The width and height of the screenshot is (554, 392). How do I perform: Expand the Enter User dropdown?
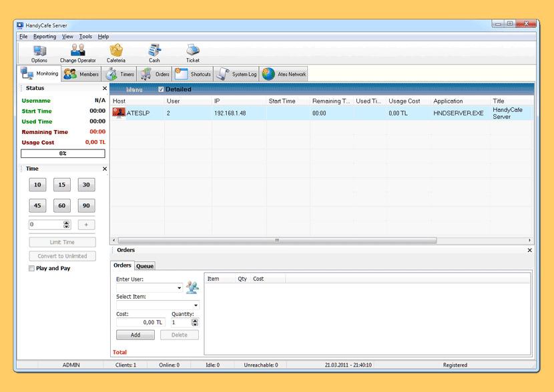179,288
